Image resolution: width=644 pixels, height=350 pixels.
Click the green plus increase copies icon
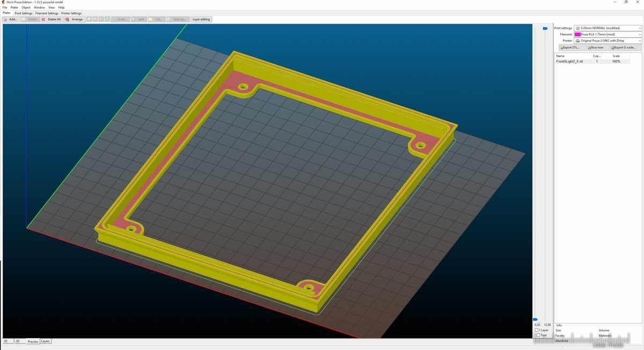(x=89, y=19)
